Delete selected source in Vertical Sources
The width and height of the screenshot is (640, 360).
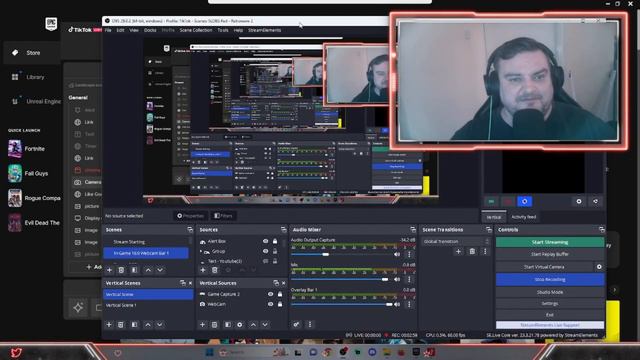coord(214,324)
